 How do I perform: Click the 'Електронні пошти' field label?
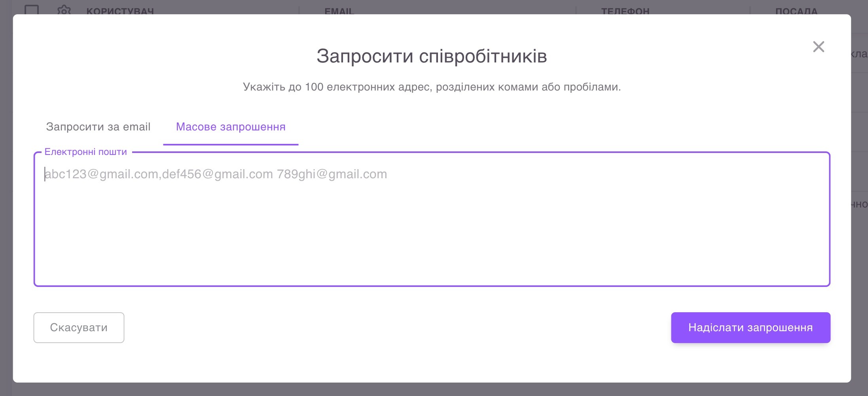pyautogui.click(x=85, y=152)
